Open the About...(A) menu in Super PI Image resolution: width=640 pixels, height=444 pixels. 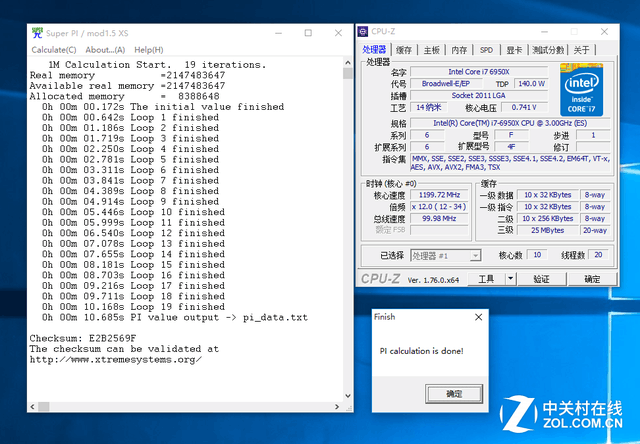tap(105, 50)
